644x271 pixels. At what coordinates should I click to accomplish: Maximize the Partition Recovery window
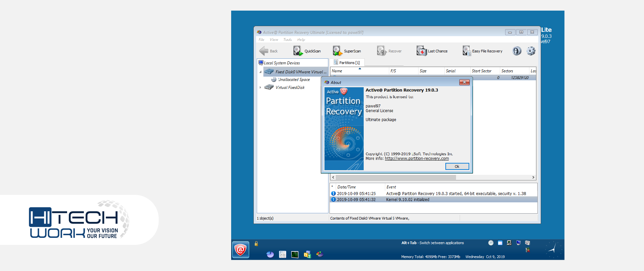pos(521,32)
